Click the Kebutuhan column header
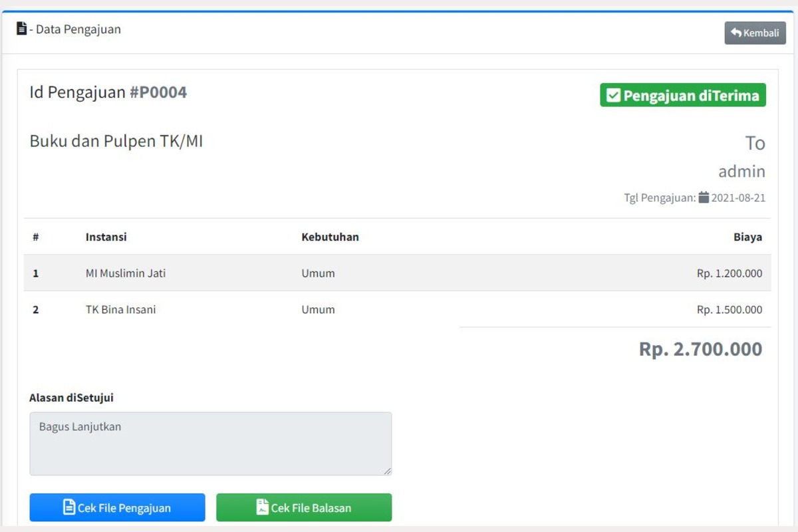 [x=330, y=237]
